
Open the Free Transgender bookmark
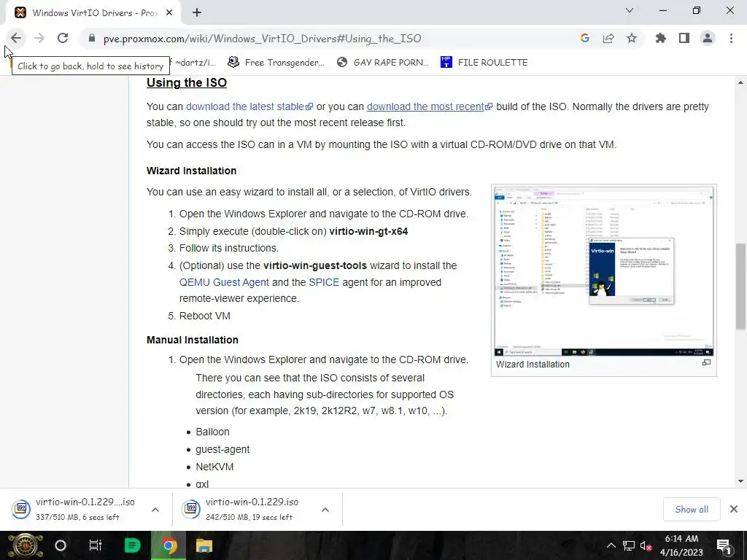point(276,63)
